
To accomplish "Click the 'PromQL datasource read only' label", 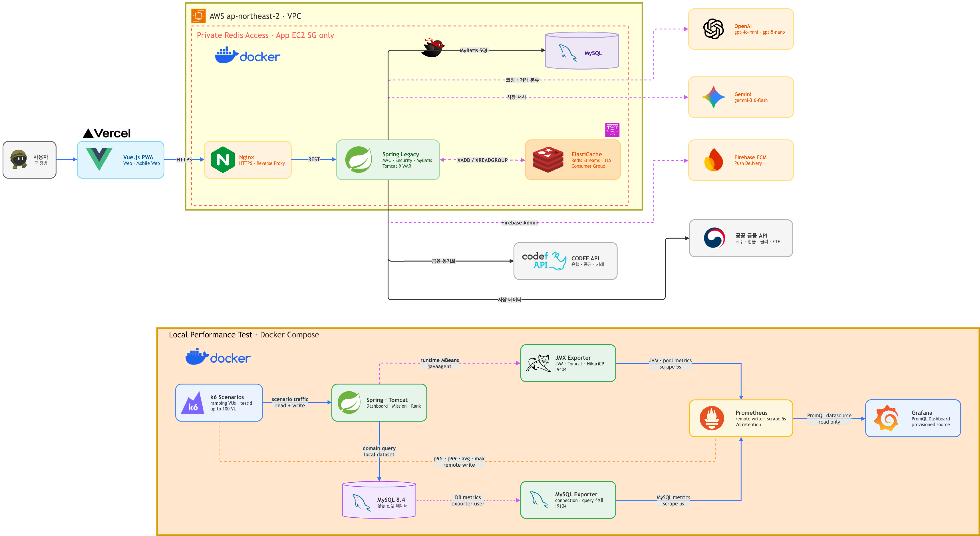I will click(x=829, y=419).
